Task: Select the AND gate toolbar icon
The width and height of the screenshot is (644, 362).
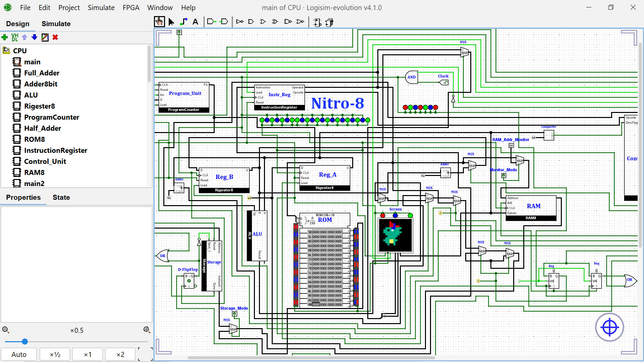Action: click(251, 22)
